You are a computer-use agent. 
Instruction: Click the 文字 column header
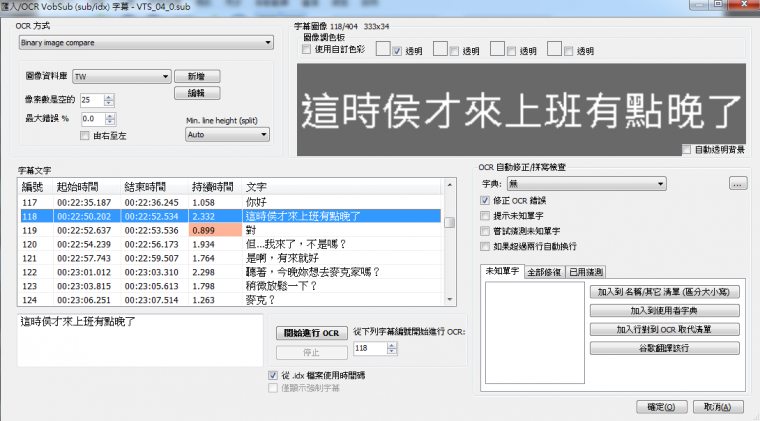click(x=342, y=187)
